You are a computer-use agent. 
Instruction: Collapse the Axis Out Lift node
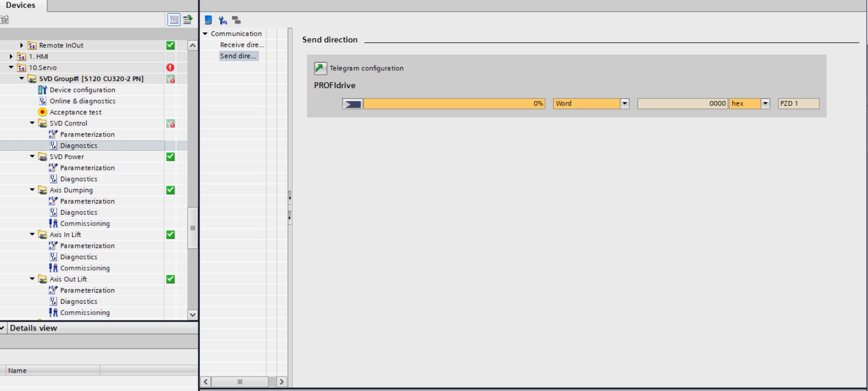pyautogui.click(x=32, y=279)
